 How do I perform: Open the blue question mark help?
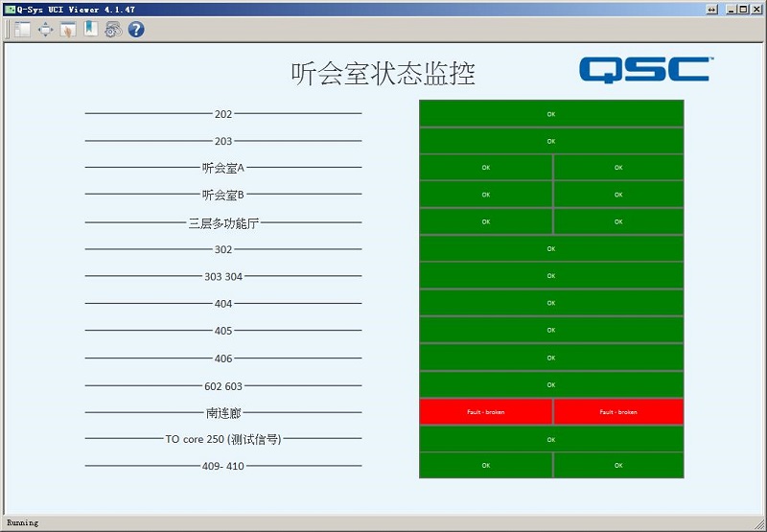(x=136, y=30)
